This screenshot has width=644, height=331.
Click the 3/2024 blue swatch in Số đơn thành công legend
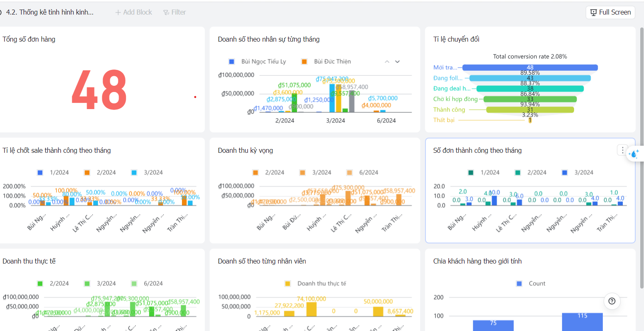coord(565,172)
